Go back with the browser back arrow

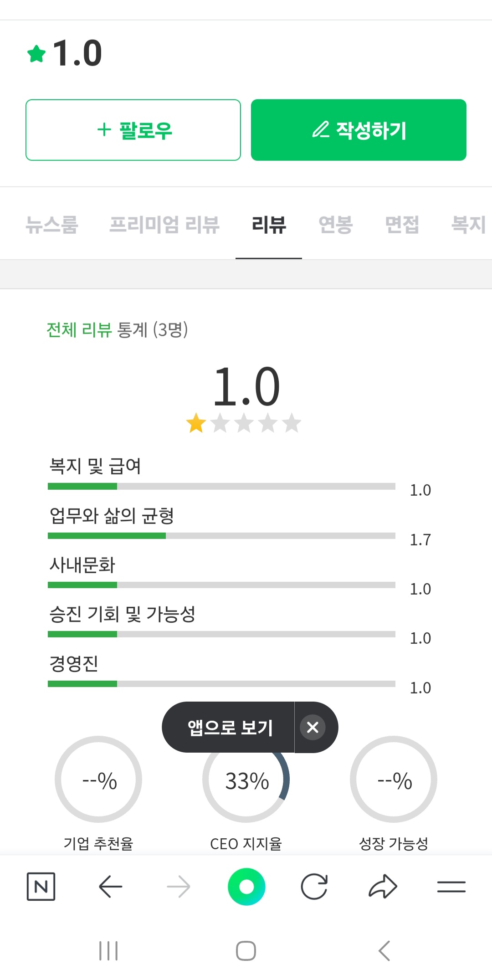pos(110,887)
